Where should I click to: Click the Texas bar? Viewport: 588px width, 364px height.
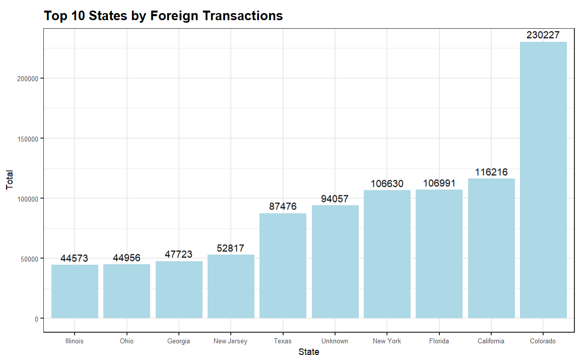click(x=283, y=265)
